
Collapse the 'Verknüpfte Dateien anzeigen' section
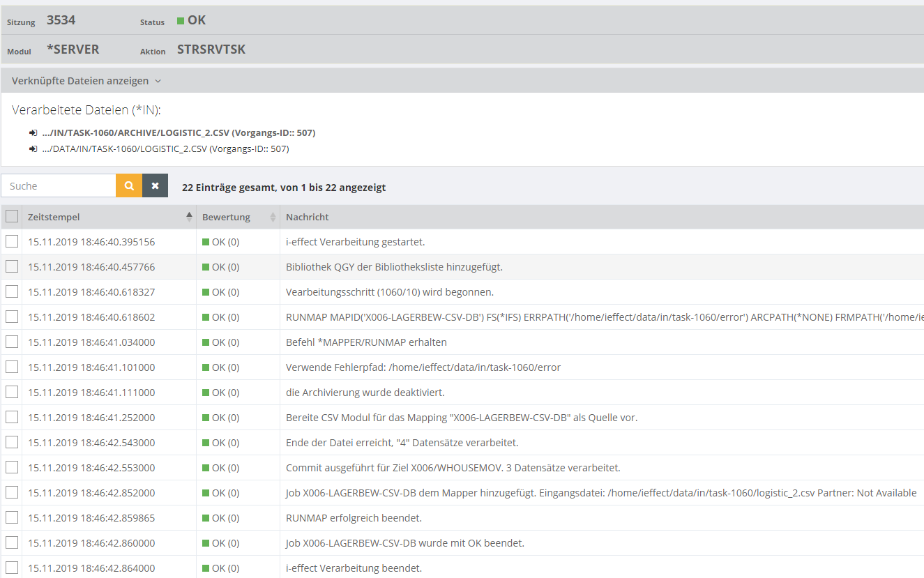(x=86, y=81)
